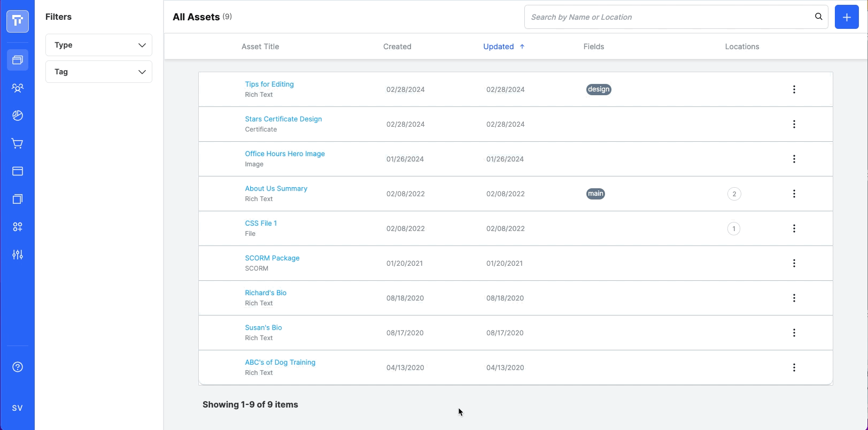Viewport: 868px width, 430px height.
Task: Click the Filters heading
Action: coord(58,17)
